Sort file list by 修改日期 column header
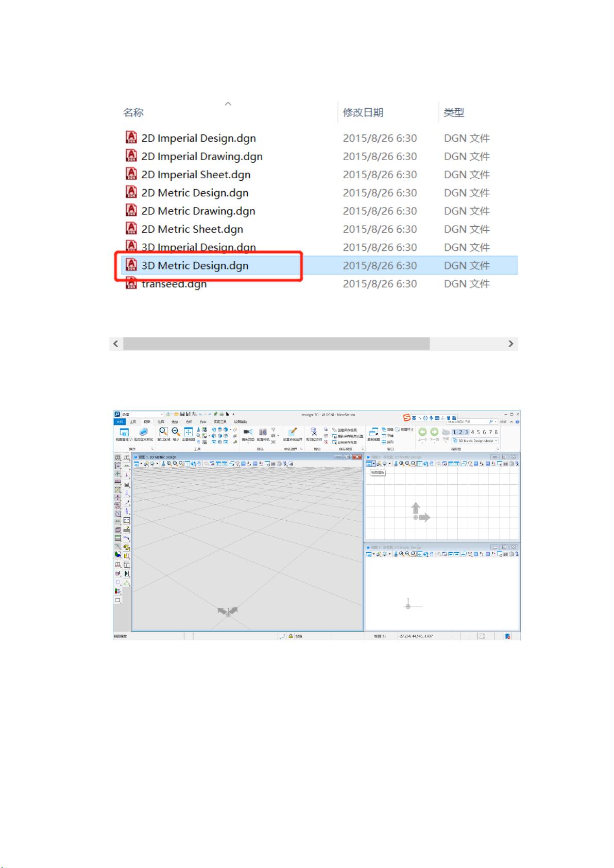 (x=363, y=112)
